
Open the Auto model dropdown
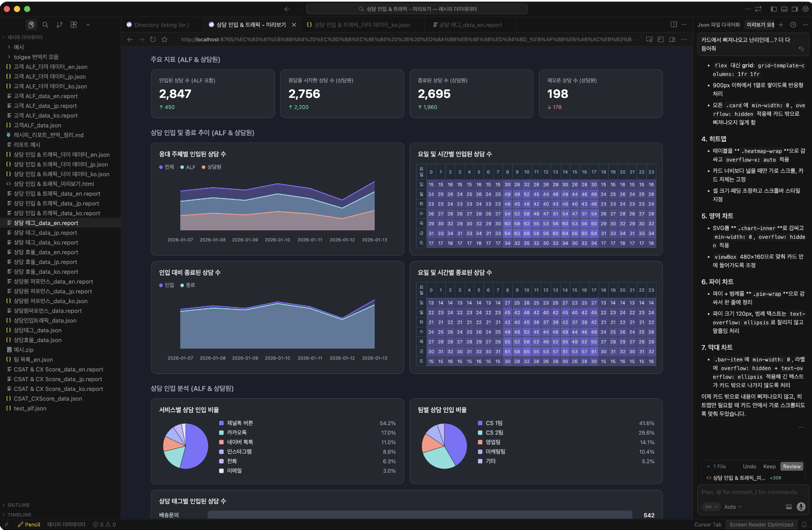(x=733, y=507)
